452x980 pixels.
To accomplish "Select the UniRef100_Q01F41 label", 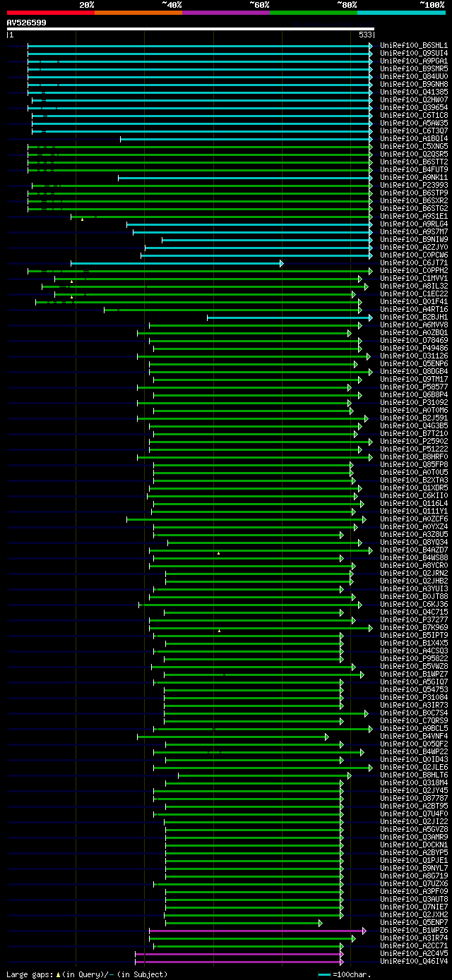I will (414, 302).
